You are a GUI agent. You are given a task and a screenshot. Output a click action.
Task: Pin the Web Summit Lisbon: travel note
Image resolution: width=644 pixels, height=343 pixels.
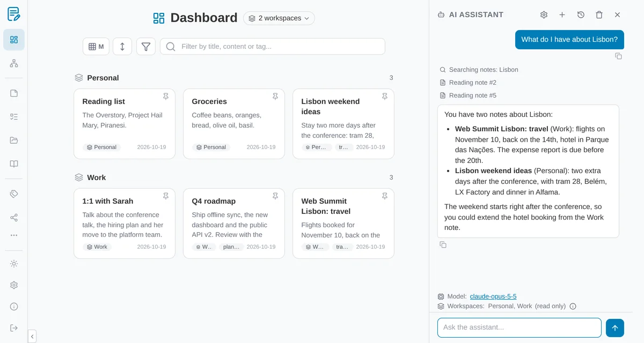coord(385,196)
